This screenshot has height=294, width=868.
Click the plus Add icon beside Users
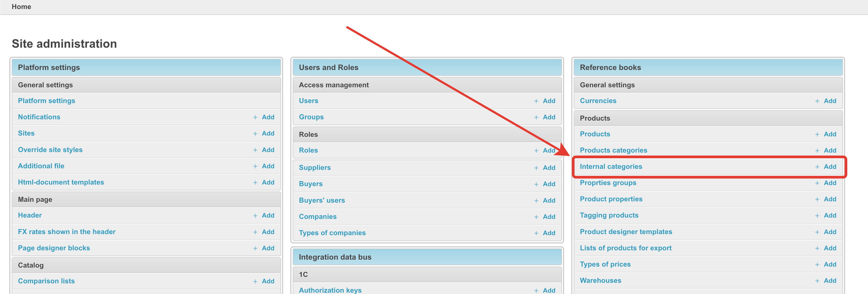click(x=536, y=101)
